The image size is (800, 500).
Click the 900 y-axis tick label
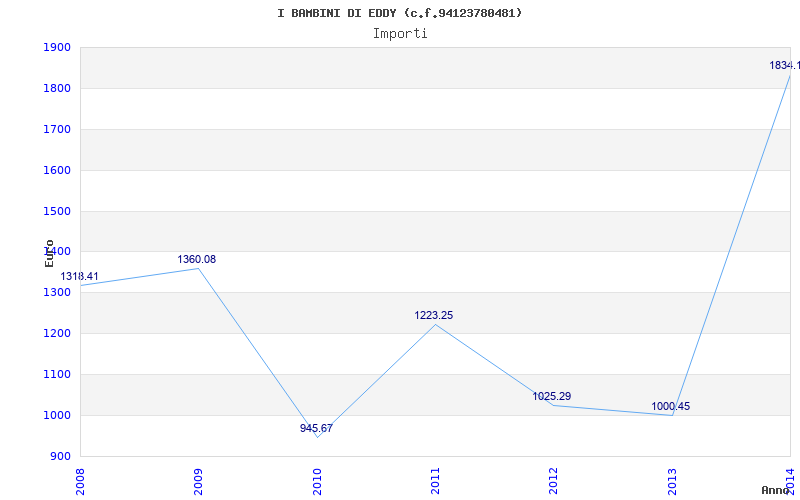[60, 456]
